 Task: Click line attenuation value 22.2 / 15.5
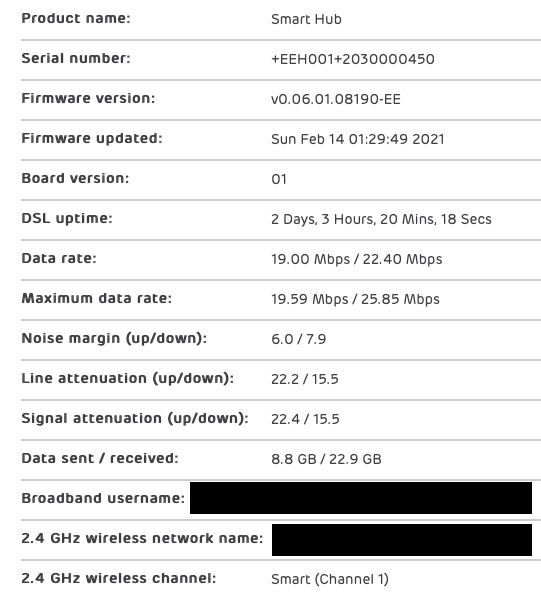(x=305, y=379)
